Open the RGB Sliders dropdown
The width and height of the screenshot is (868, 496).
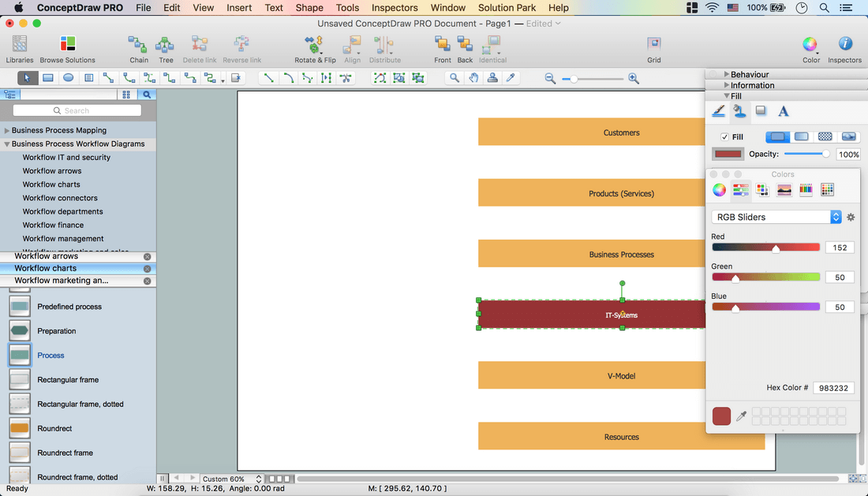[x=776, y=218]
